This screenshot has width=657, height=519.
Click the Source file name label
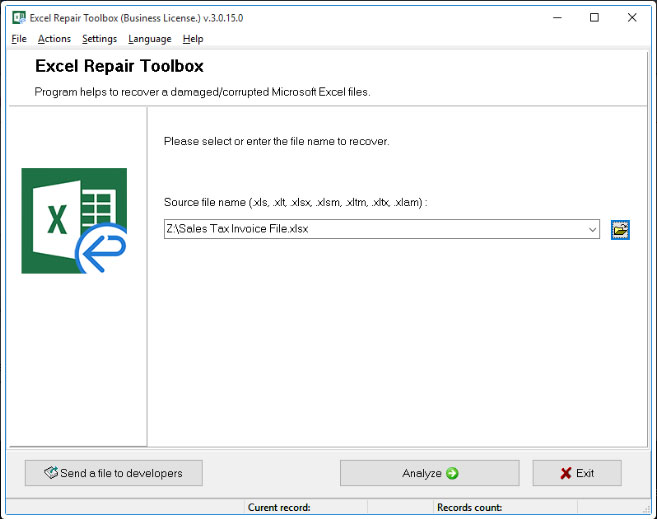pyautogui.click(x=295, y=202)
